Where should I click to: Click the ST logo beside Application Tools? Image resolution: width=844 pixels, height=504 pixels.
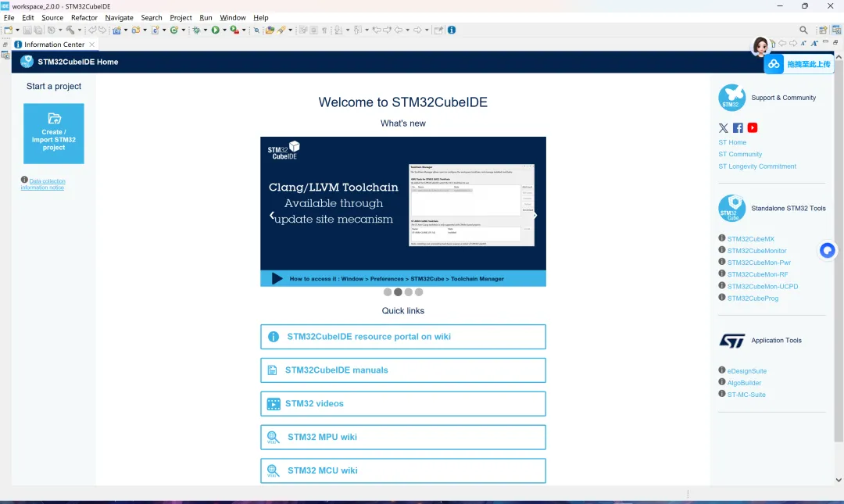click(732, 341)
